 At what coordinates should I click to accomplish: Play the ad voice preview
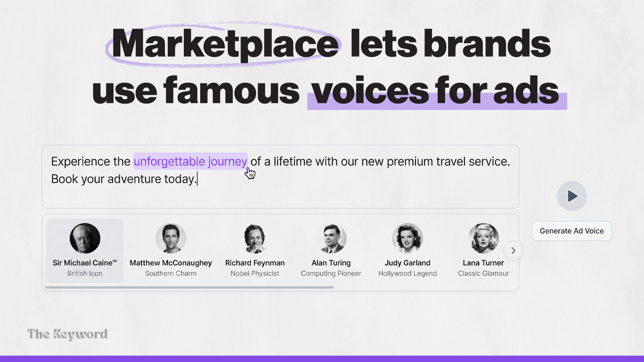[x=572, y=196]
